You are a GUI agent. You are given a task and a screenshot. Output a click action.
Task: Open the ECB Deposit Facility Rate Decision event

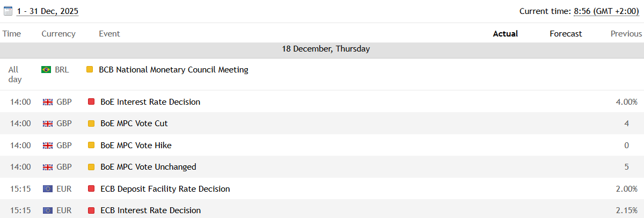coord(165,189)
